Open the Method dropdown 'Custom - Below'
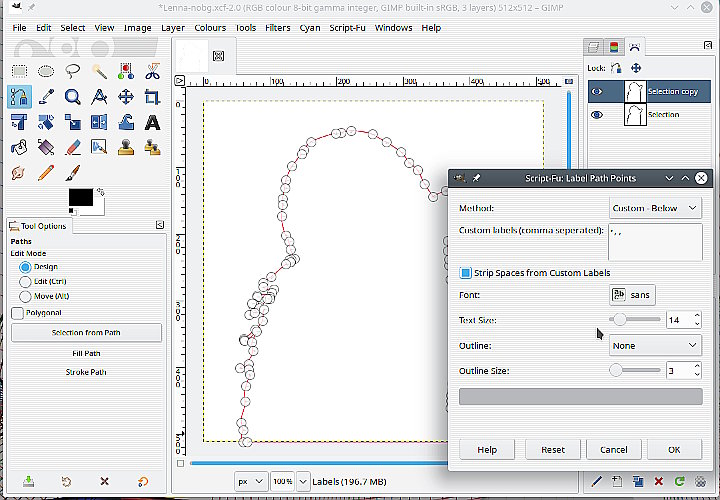The image size is (720, 500). click(655, 208)
